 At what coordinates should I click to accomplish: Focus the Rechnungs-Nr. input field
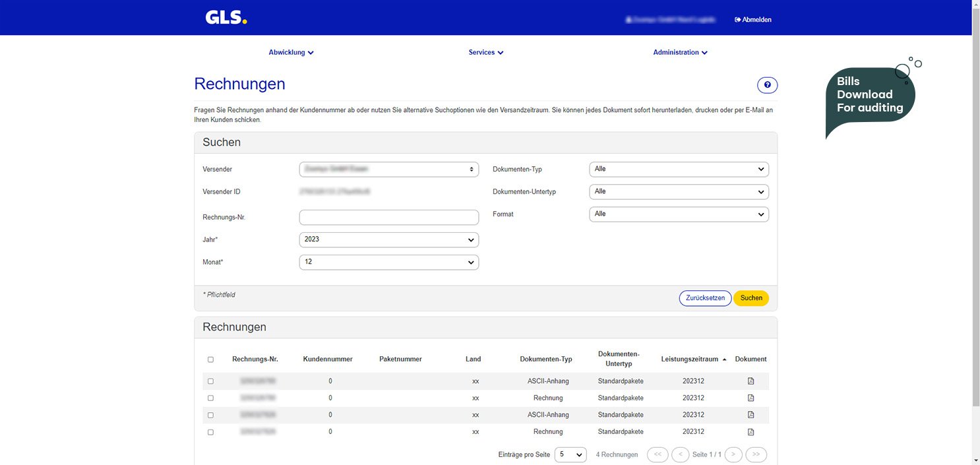[x=388, y=217]
